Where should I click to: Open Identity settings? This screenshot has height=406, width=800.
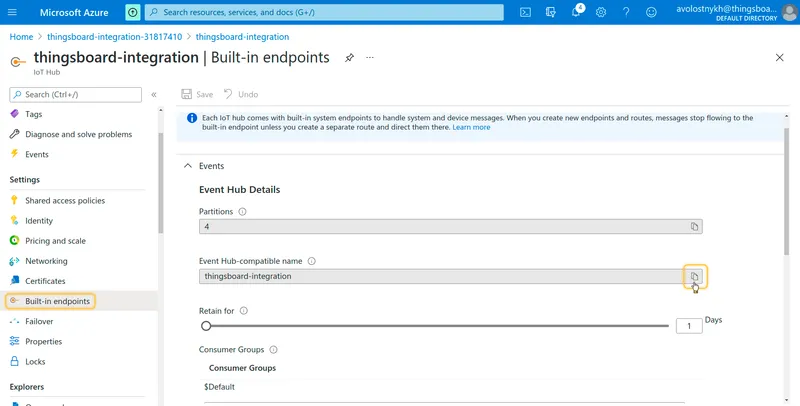39,221
